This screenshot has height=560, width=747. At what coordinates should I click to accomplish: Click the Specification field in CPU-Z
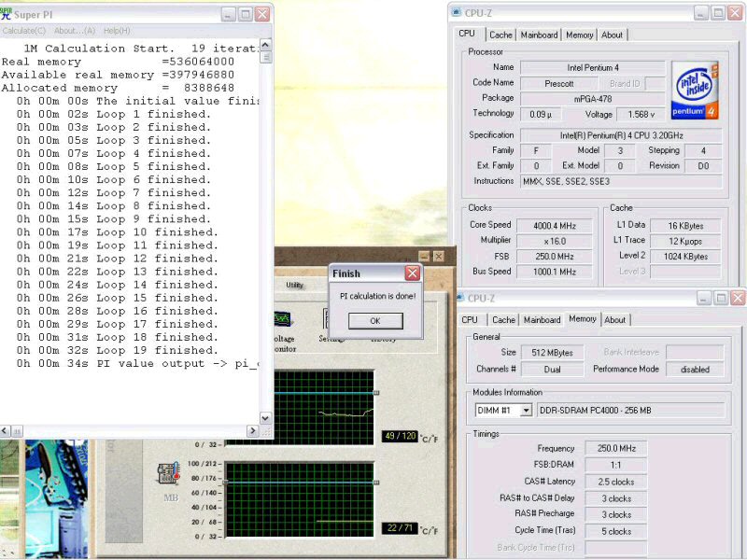[621, 135]
